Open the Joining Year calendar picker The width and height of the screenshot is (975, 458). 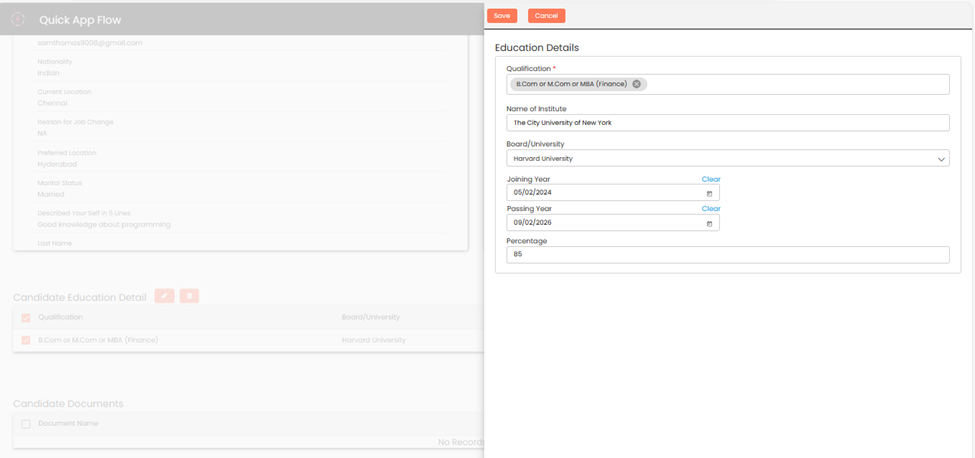[x=709, y=193]
